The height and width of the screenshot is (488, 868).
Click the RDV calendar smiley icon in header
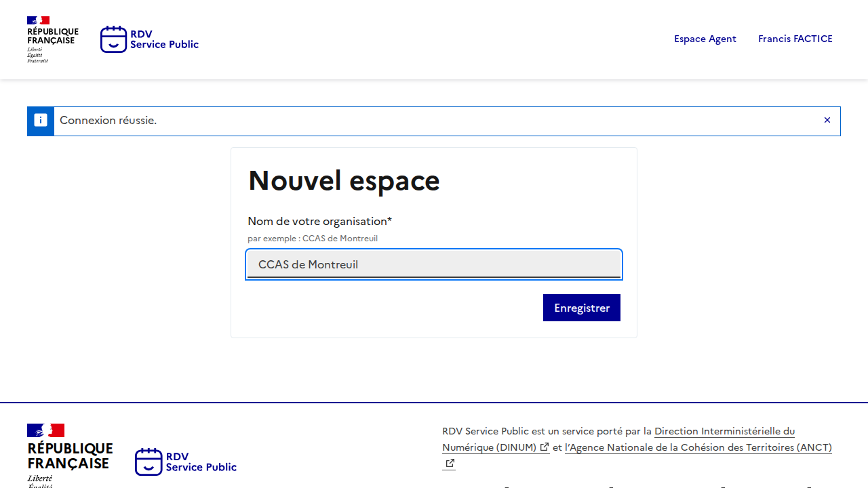click(113, 39)
